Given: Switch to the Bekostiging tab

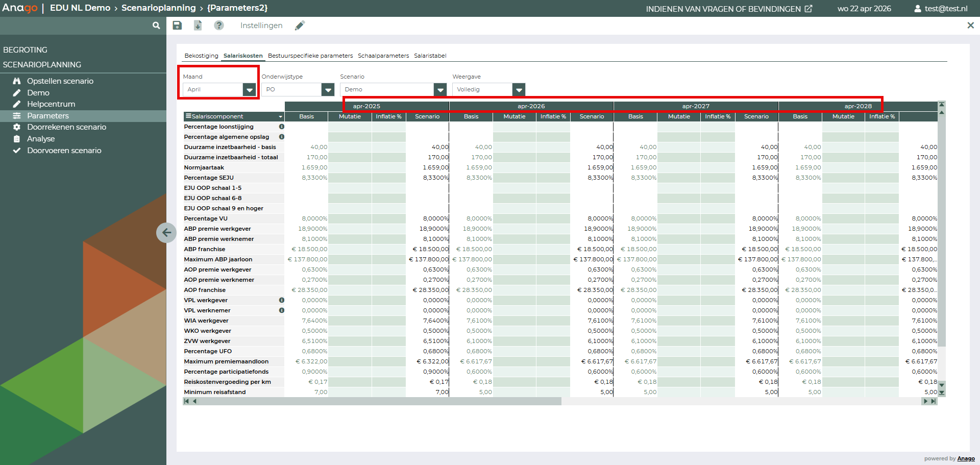Looking at the screenshot, I should pyautogui.click(x=201, y=56).
